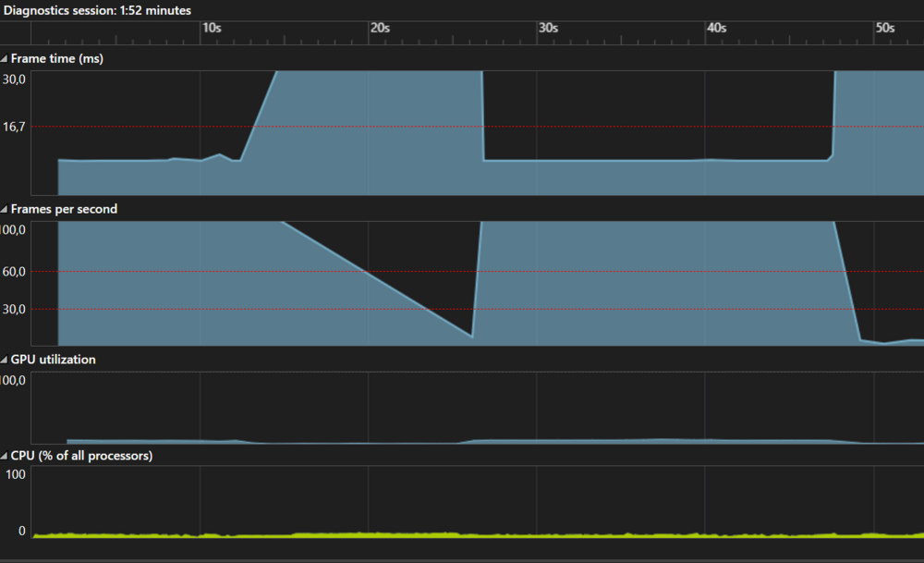The height and width of the screenshot is (563, 924).
Task: Click the GPU utilization label
Action: point(53,359)
